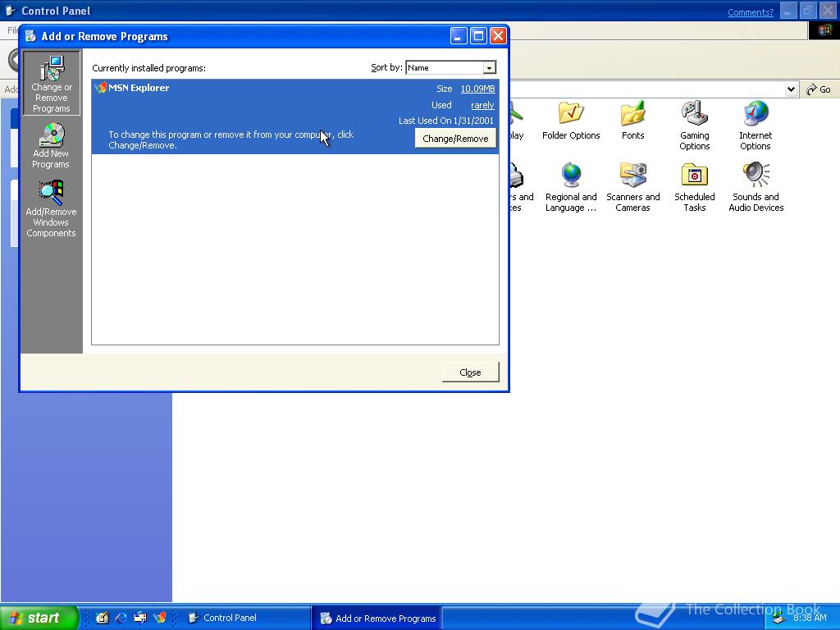The image size is (840, 630).
Task: Open Sounds and Audio Devices icon
Action: point(756,188)
